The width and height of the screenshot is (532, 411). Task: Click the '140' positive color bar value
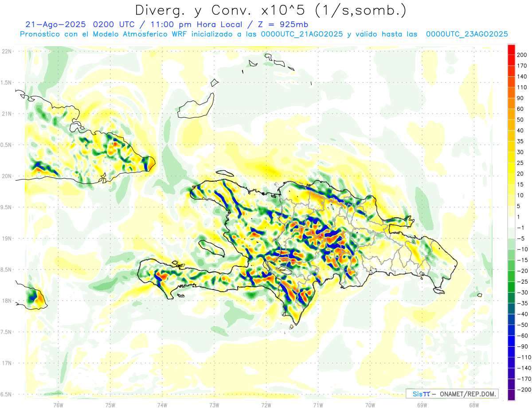523,77
